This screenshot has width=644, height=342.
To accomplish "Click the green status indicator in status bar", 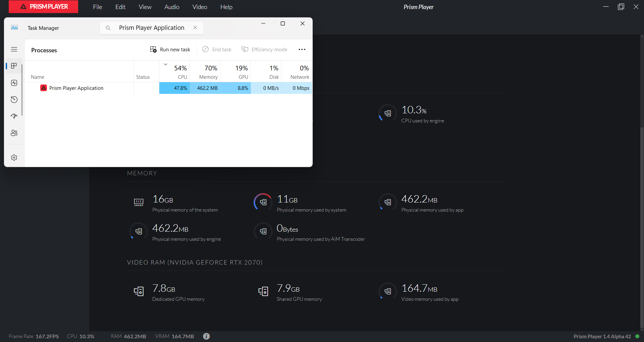I will coord(637,336).
